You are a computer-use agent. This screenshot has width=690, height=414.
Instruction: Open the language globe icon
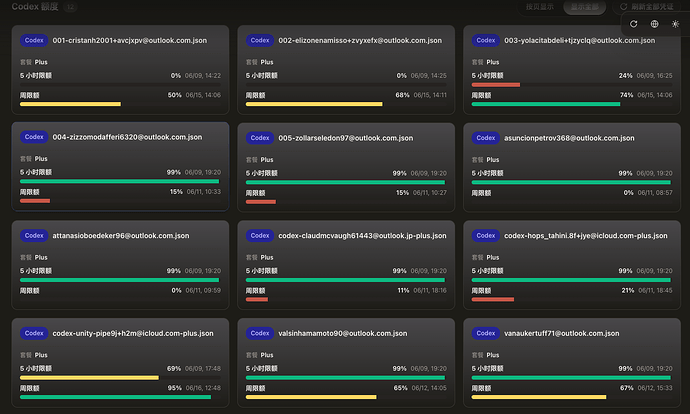654,24
